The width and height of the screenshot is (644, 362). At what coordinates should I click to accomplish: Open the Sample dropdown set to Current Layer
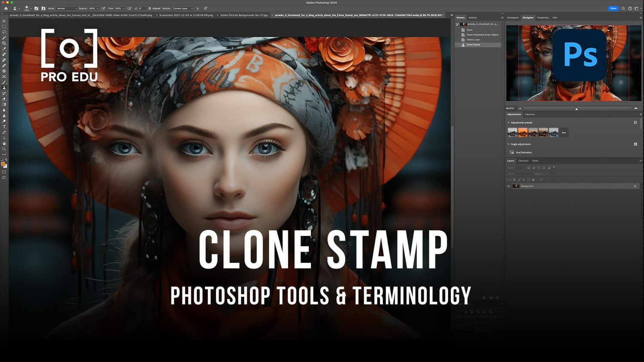(182, 8)
